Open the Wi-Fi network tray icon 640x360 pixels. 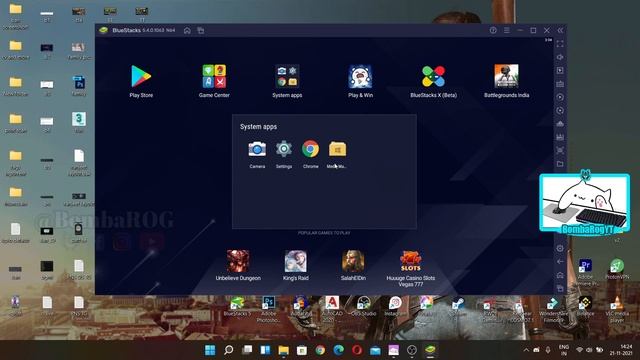click(579, 350)
